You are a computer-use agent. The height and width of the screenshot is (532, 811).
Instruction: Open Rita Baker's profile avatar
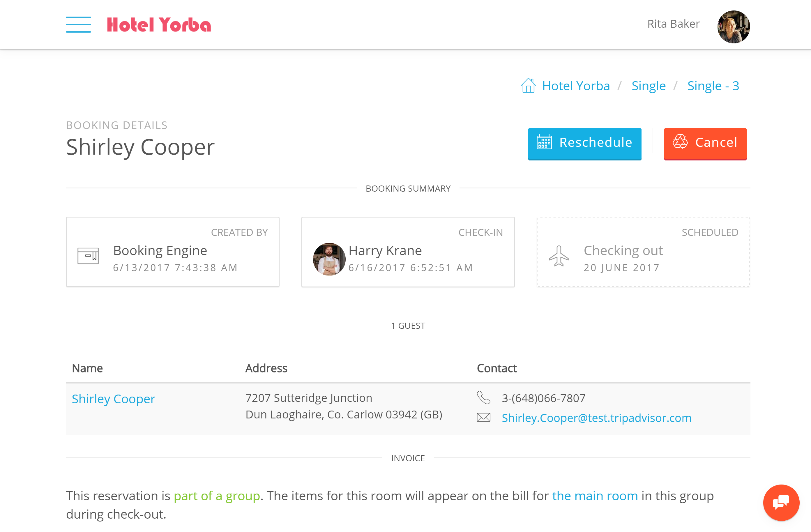point(733,26)
